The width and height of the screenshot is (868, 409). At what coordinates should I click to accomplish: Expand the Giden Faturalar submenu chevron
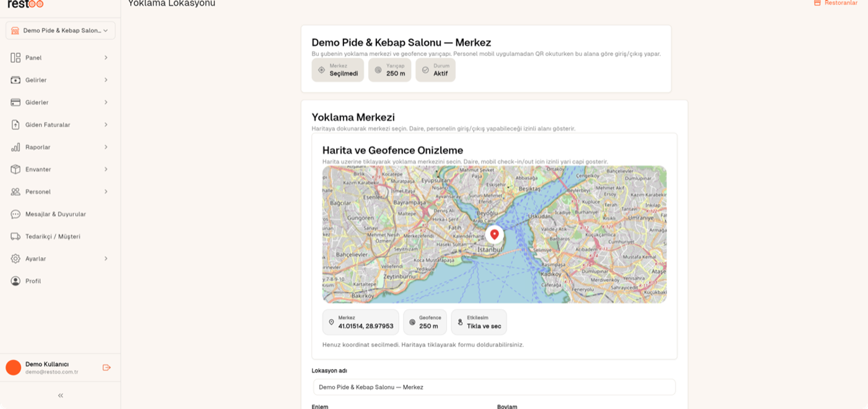tap(106, 125)
